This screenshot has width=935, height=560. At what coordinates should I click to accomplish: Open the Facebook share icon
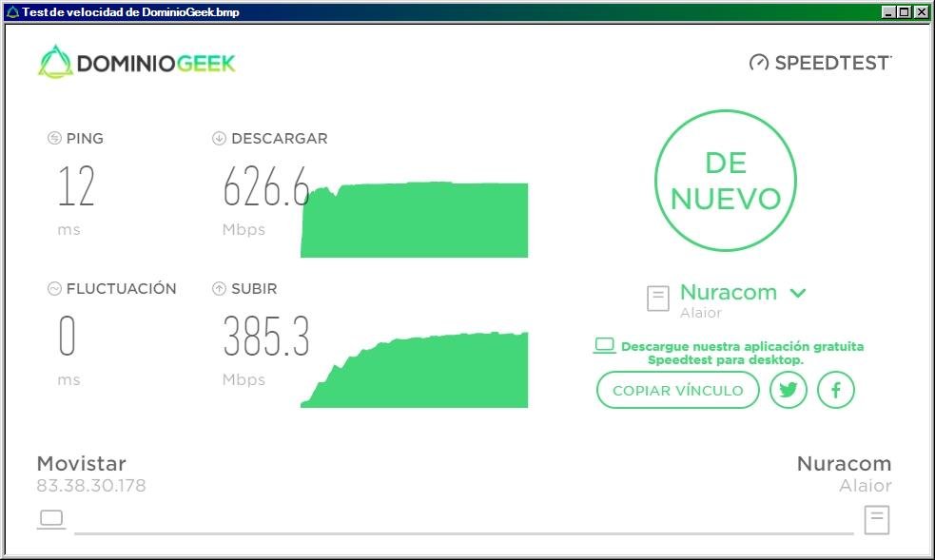pyautogui.click(x=835, y=390)
